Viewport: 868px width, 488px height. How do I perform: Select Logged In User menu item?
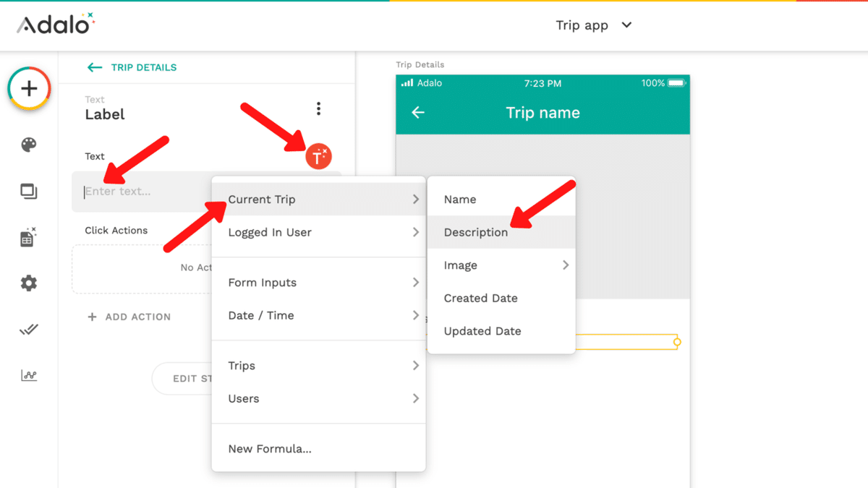[318, 232]
